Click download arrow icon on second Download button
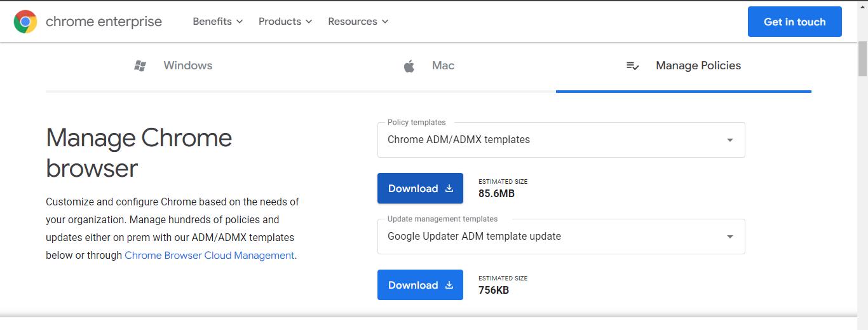The width and height of the screenshot is (868, 330). coord(449,285)
